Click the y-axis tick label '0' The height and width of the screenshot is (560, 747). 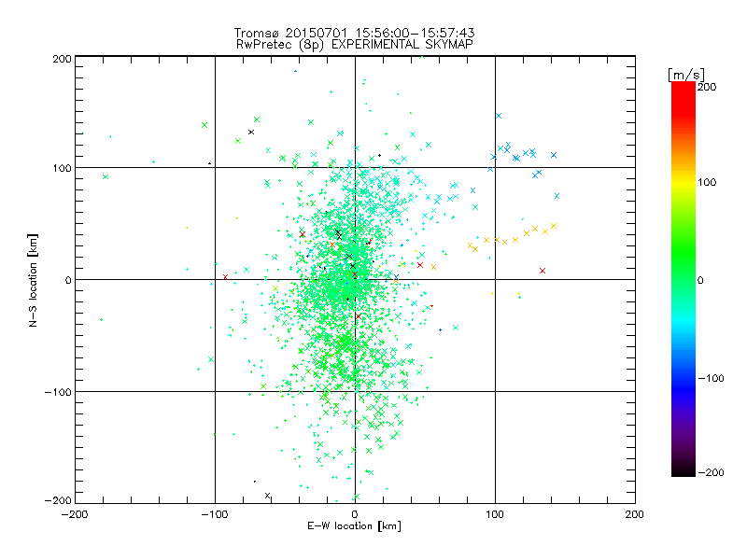(68, 280)
